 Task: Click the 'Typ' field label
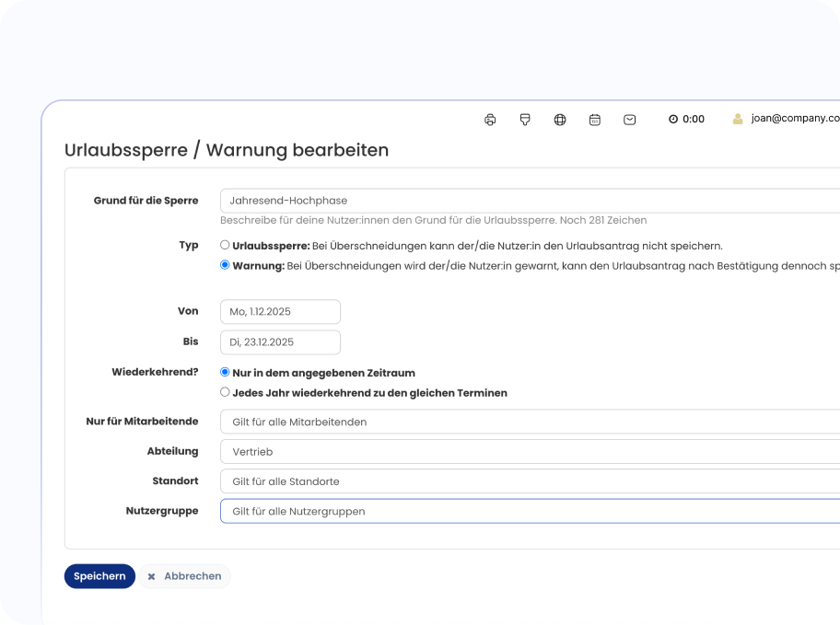tap(189, 245)
